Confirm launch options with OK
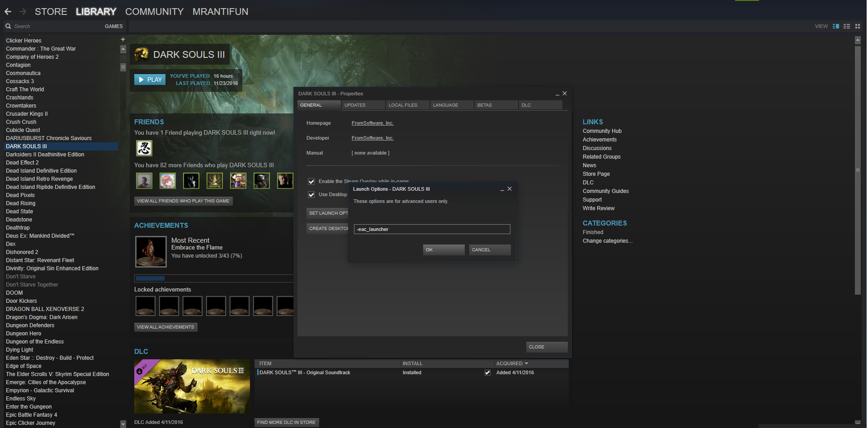Image resolution: width=868 pixels, height=428 pixels. coord(443,250)
